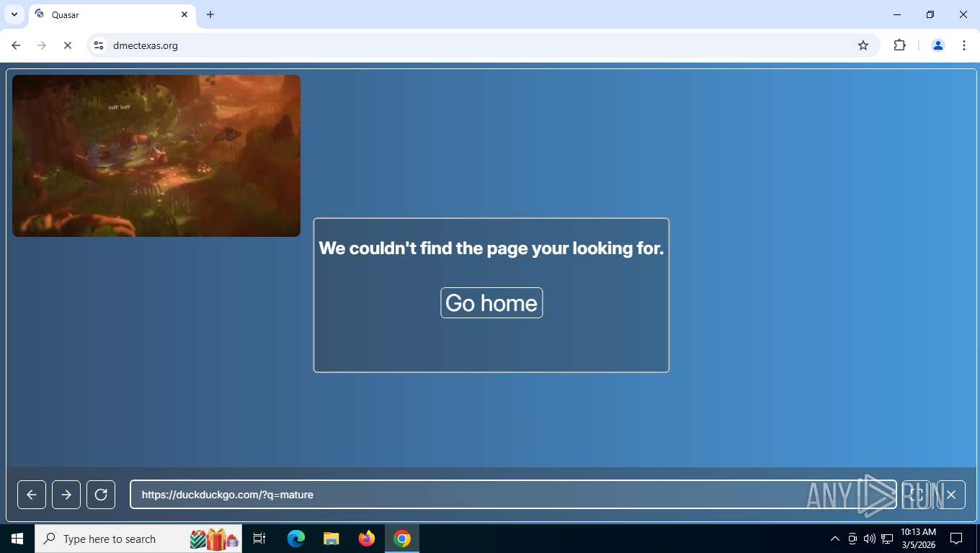
Task: Click the in-page back arrow button
Action: point(32,495)
